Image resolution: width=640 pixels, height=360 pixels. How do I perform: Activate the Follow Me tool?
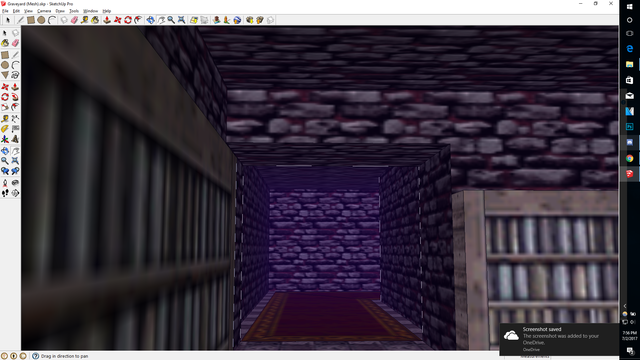pyautogui.click(x=15, y=97)
